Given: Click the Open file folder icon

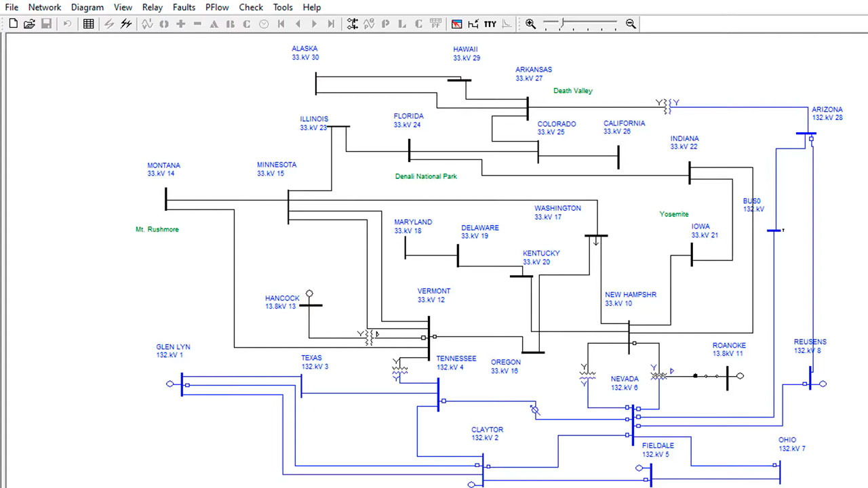Looking at the screenshot, I should [29, 24].
